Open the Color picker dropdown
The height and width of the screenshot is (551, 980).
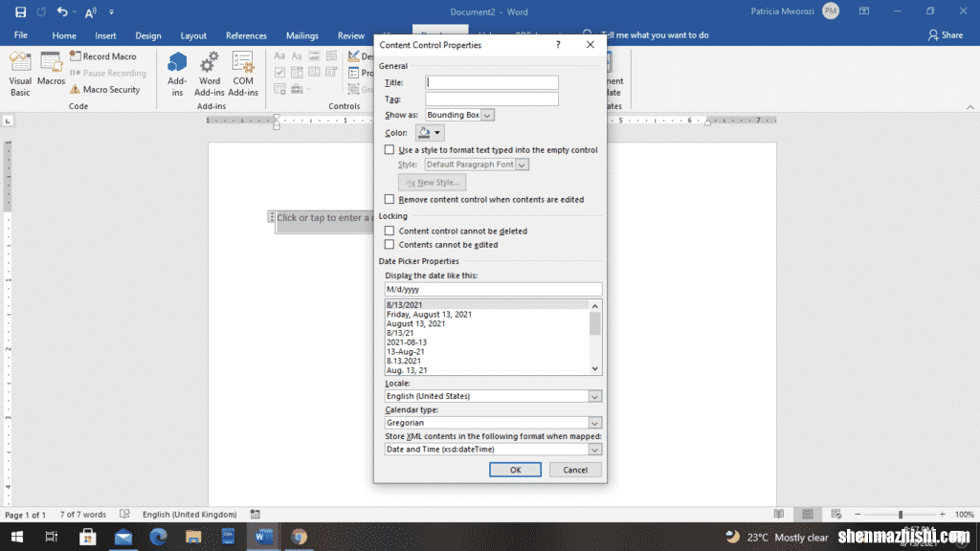click(430, 132)
